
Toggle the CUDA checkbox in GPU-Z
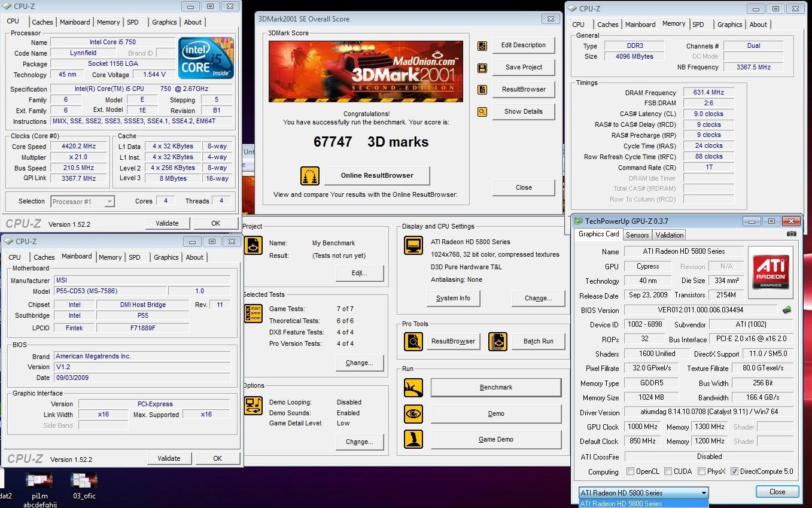(668, 472)
